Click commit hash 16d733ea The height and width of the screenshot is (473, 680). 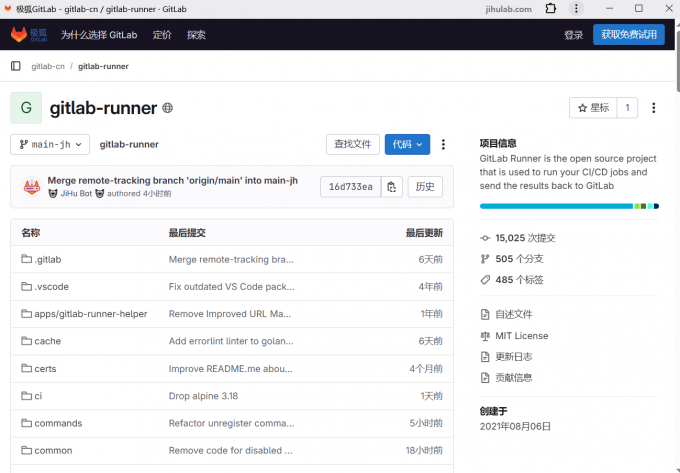350,187
